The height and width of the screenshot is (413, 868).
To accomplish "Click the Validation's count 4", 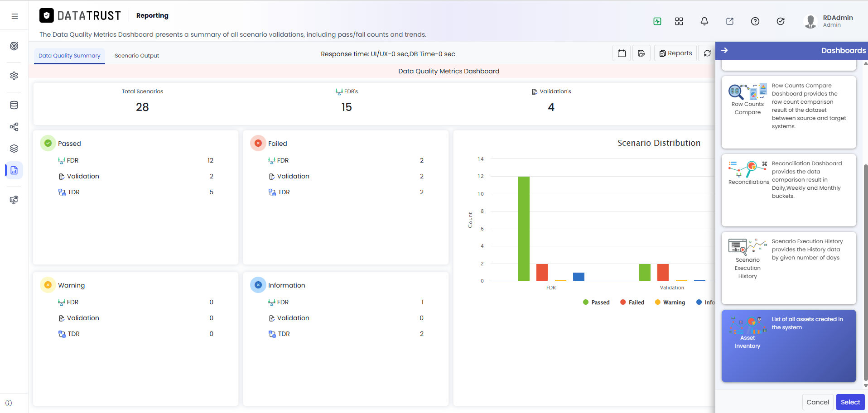I will pyautogui.click(x=551, y=107).
